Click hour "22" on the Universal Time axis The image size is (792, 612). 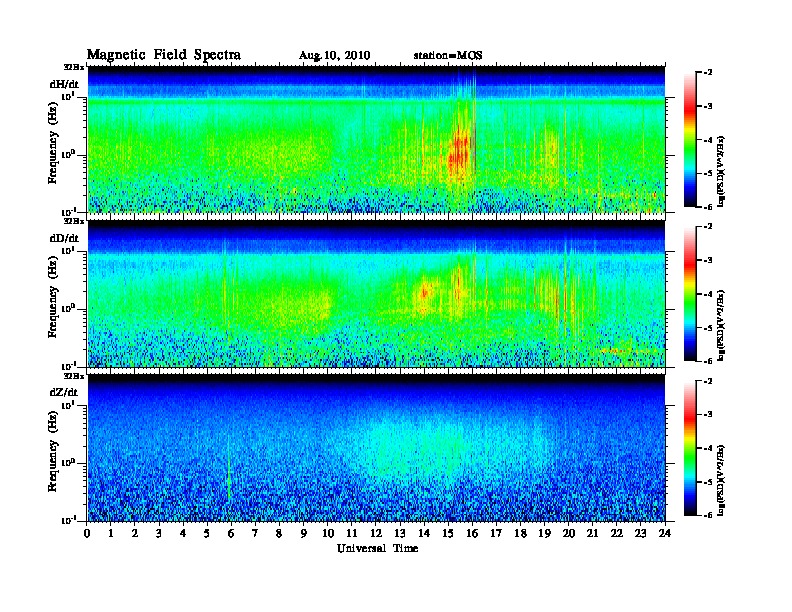(617, 533)
